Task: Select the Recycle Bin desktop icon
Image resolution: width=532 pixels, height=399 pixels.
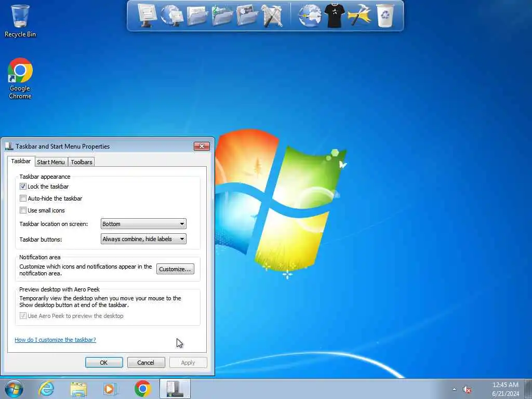Action: (x=20, y=21)
